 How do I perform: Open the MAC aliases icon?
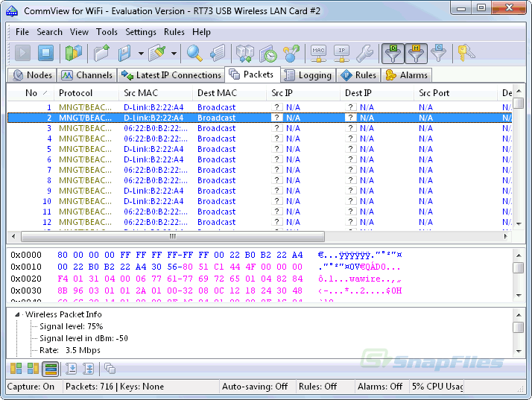[318, 53]
